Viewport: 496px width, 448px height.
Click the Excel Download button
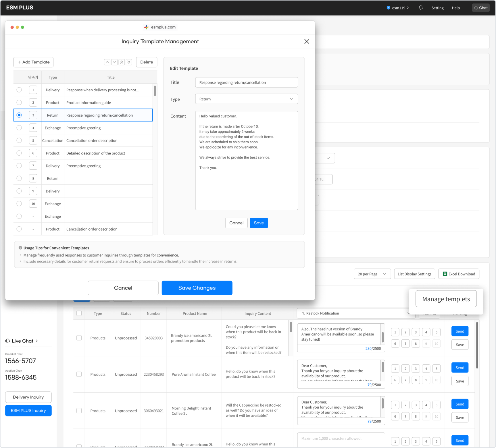click(x=459, y=274)
